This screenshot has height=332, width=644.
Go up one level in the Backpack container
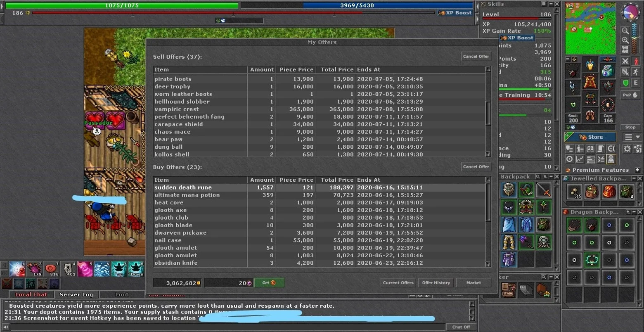[x=545, y=177]
